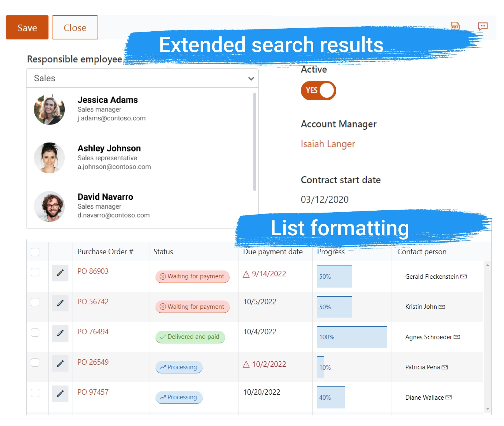
Task: Select the PO 56742 row checkbox
Action: click(35, 302)
